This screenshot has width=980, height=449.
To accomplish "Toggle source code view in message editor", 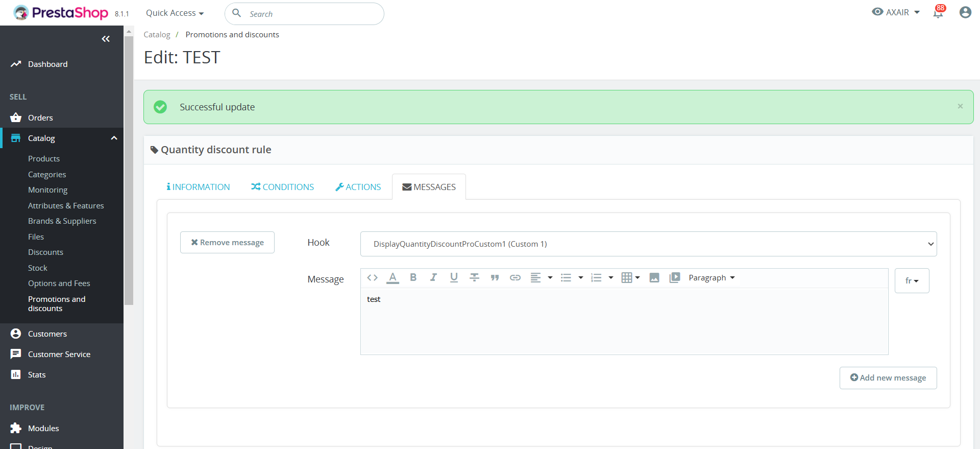I will tap(372, 278).
